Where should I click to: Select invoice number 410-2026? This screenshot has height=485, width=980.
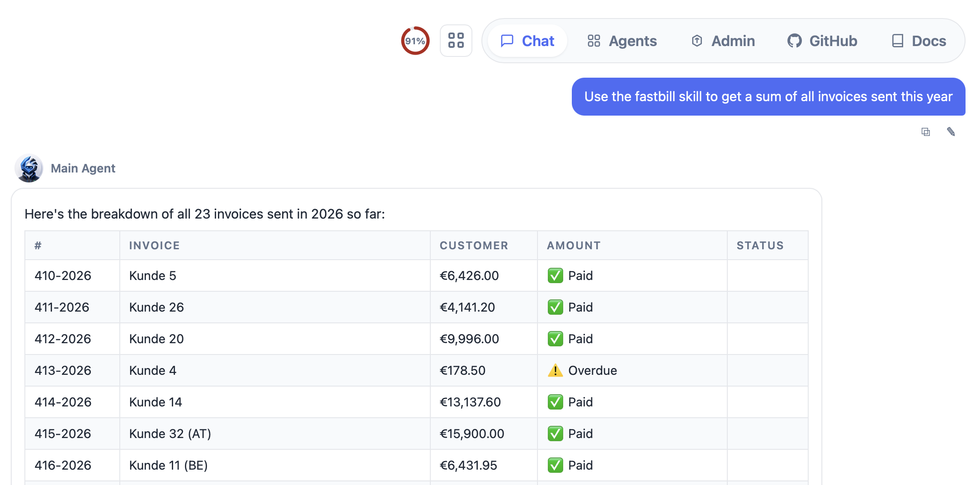pos(63,275)
